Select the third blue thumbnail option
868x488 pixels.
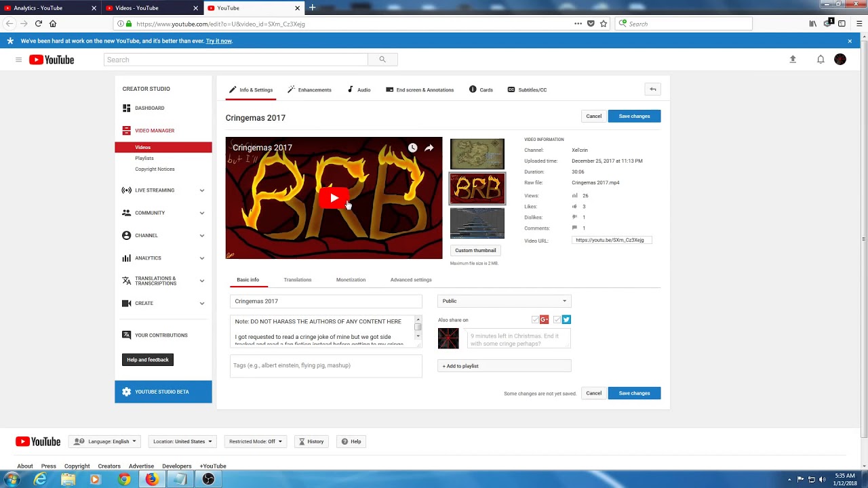477,224
